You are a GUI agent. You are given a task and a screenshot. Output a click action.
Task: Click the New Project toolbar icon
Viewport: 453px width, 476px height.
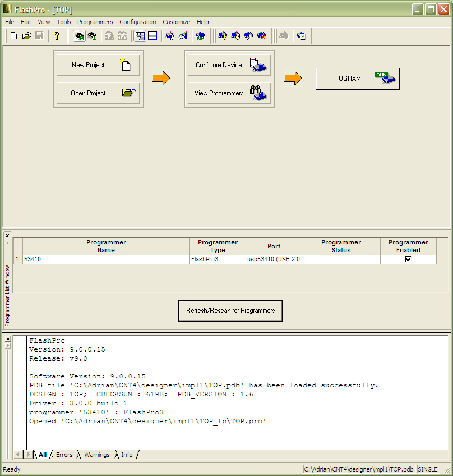point(13,36)
